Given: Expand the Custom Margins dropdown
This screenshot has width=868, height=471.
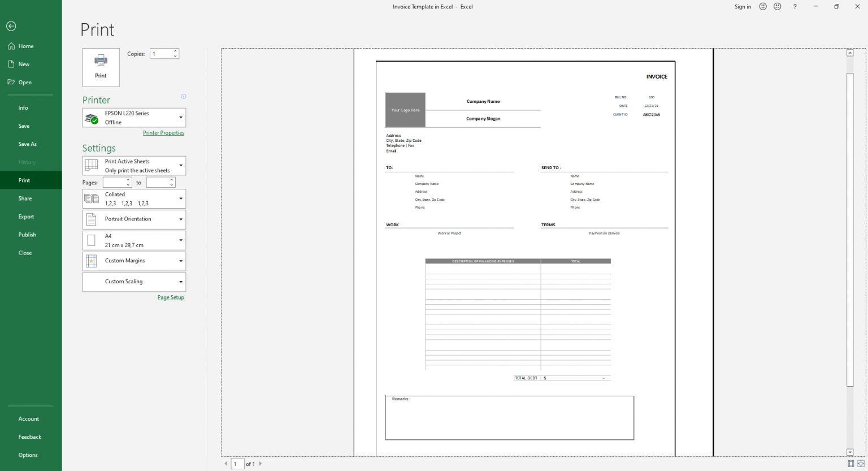Looking at the screenshot, I should point(180,261).
